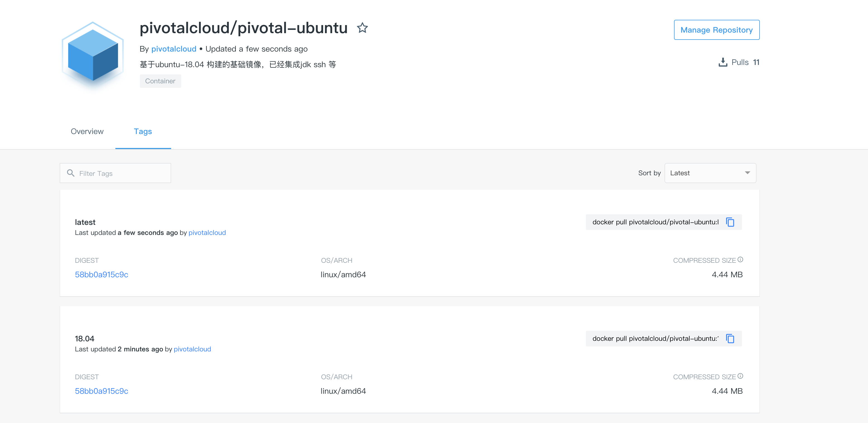Click info icon beside 18.04 Compressed Size
The width and height of the screenshot is (868, 423).
(x=740, y=376)
